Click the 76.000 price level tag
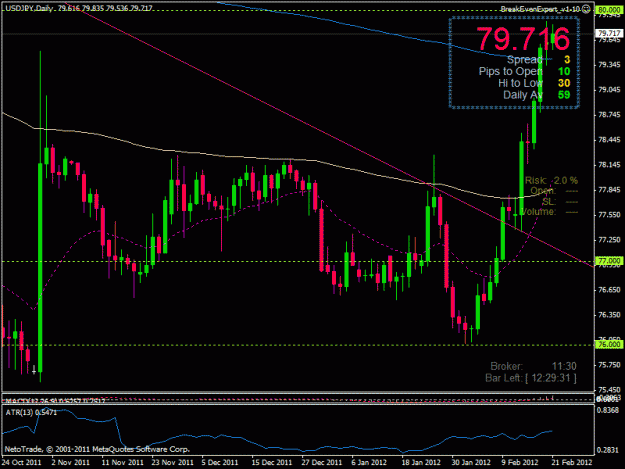Image resolution: width=625 pixels, height=469 pixels. (609, 344)
